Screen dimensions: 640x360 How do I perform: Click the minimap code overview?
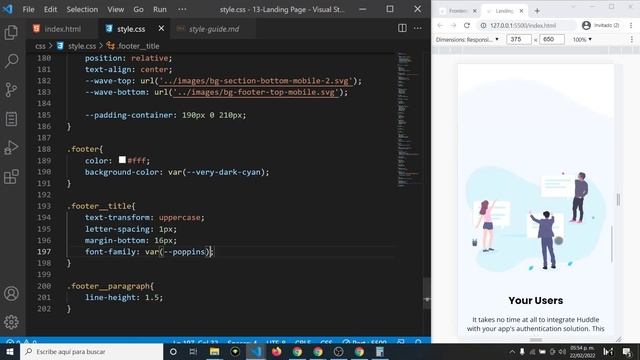tap(409, 119)
